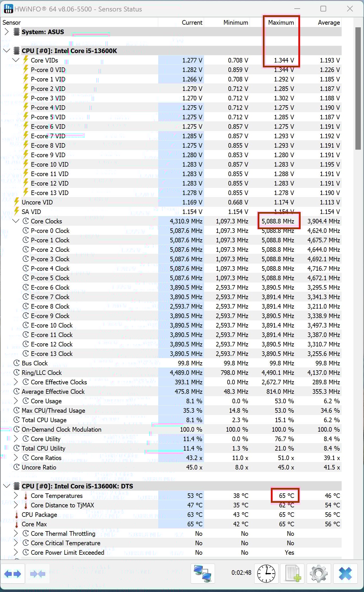The height and width of the screenshot is (592, 364).
Task: Select the P-core 3 VID row label
Action: click(48, 98)
